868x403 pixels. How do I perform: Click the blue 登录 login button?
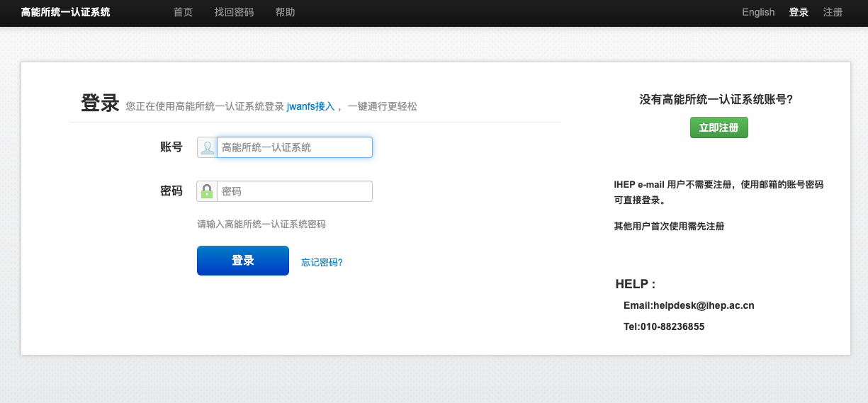point(243,261)
